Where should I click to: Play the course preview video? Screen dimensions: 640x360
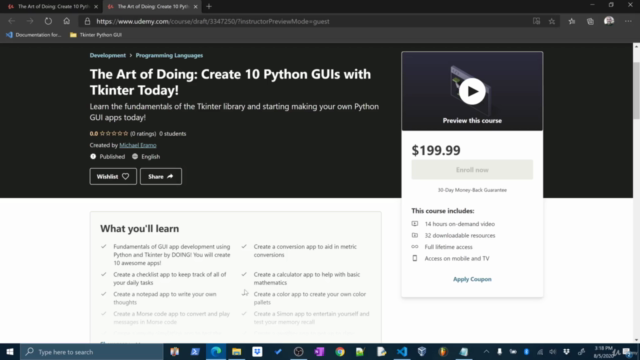click(x=472, y=91)
